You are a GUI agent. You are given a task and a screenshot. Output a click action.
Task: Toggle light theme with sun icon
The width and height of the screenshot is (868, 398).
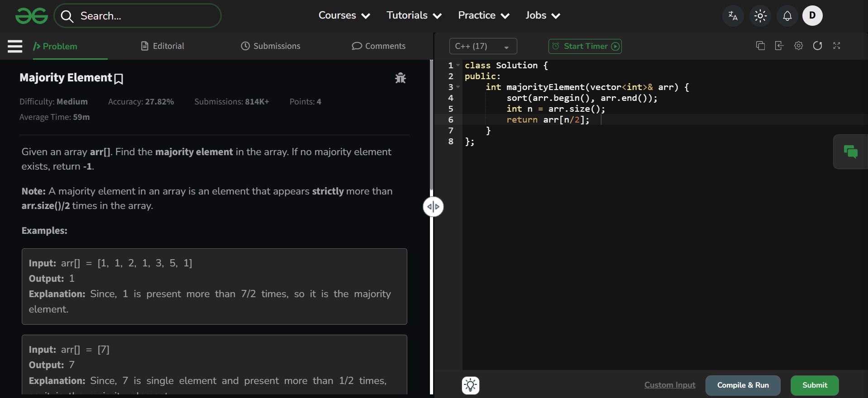click(x=760, y=16)
